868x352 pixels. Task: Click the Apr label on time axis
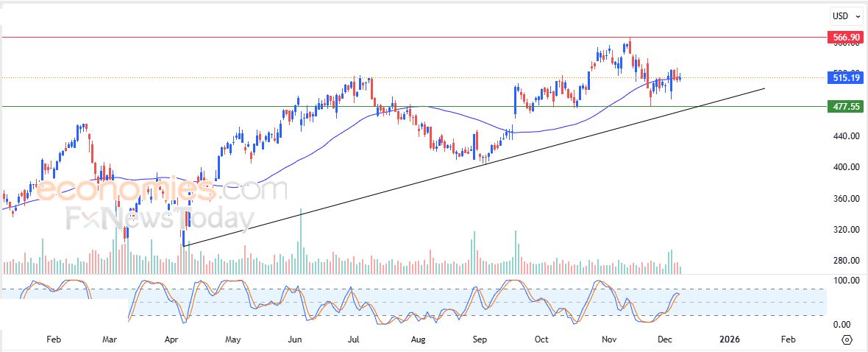tap(171, 339)
